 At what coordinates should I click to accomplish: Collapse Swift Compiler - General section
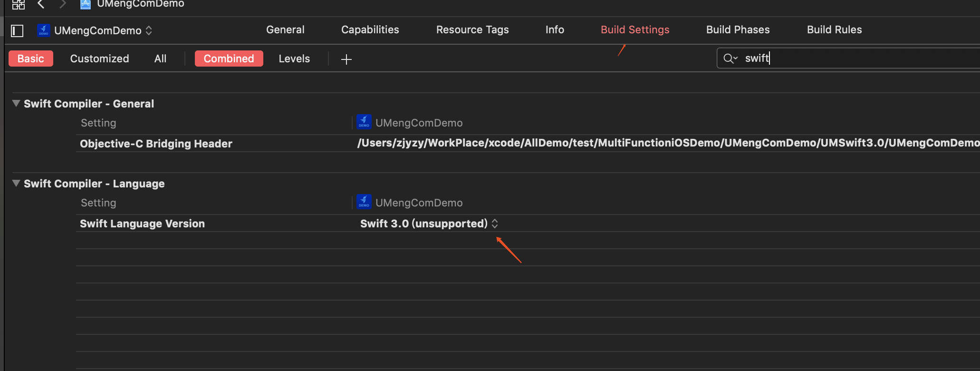(16, 103)
